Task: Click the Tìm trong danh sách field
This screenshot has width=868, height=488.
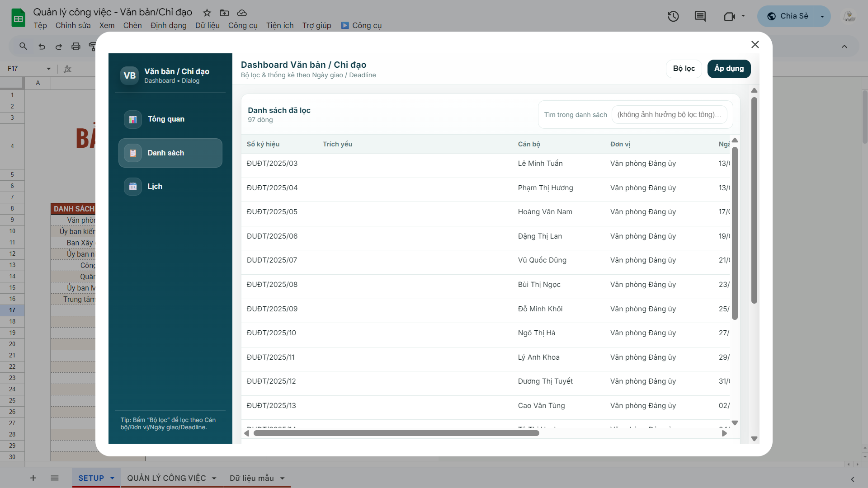Action: [x=669, y=115]
